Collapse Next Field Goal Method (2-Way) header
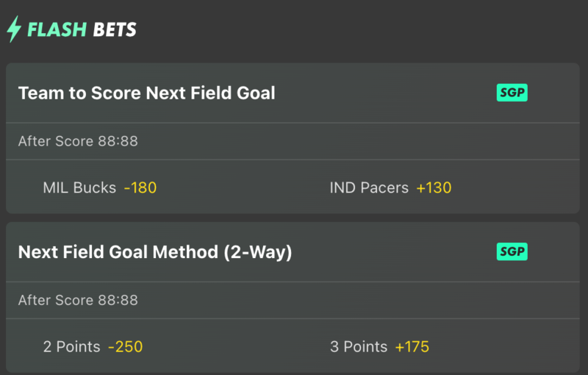588x375 pixels. 293,252
